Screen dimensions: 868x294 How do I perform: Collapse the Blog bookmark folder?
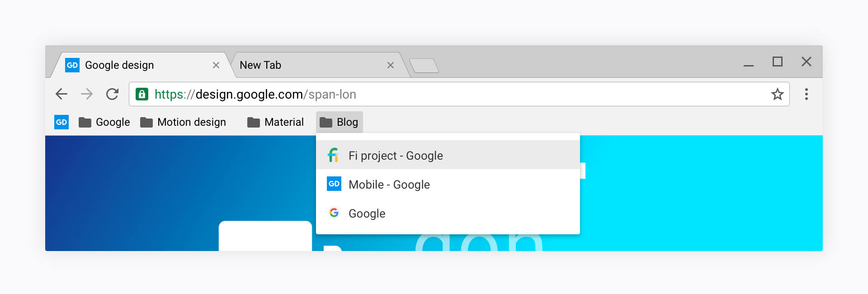[340, 122]
